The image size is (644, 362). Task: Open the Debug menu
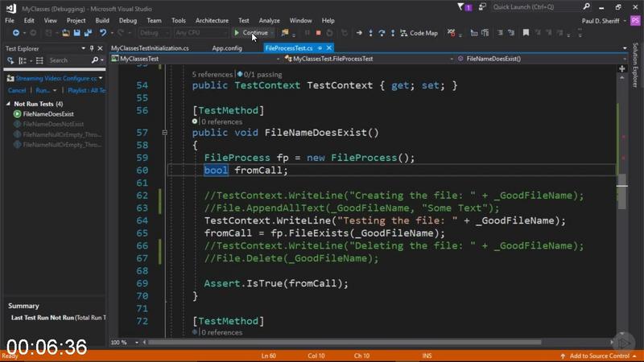point(128,21)
